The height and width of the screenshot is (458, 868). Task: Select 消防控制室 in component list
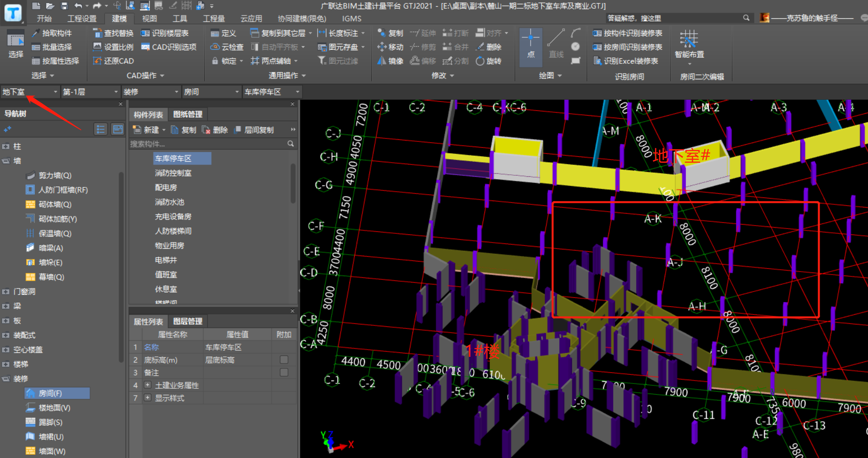[173, 173]
